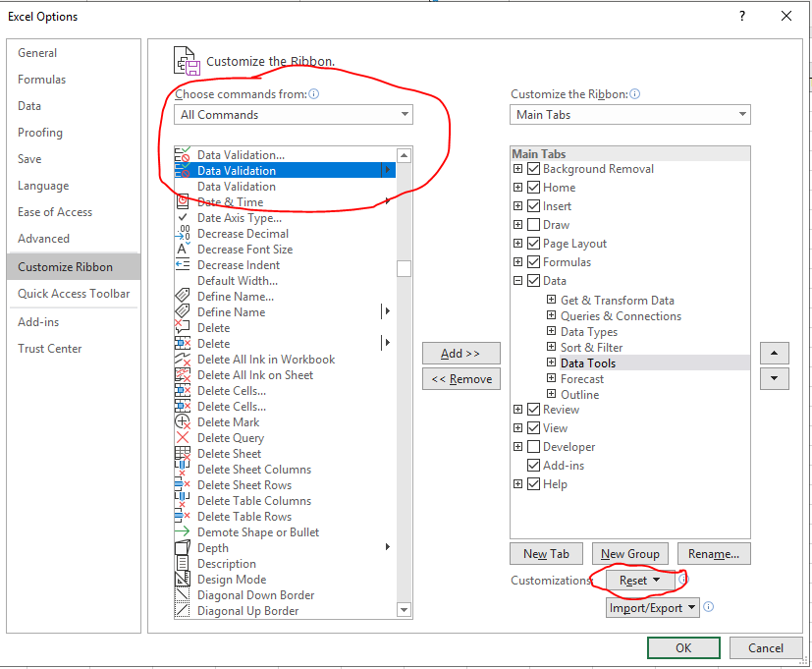Uncheck the Background Removal tab checkbox

point(533,168)
